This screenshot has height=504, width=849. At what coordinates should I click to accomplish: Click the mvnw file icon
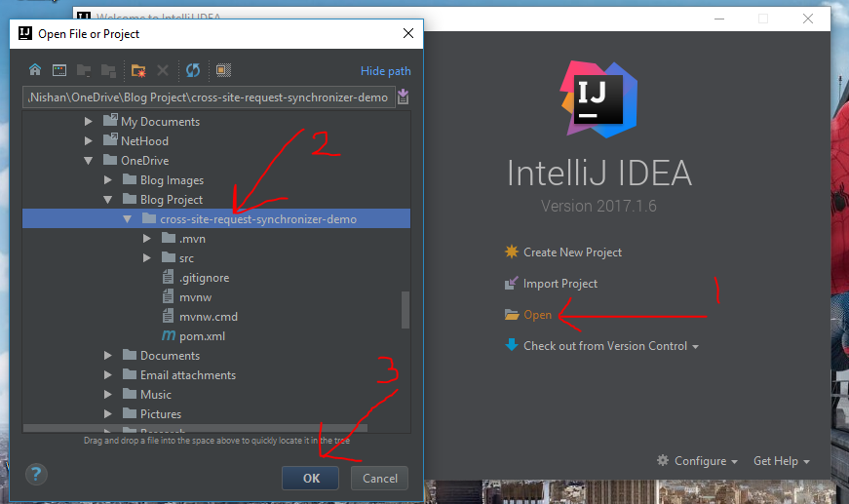pyautogui.click(x=168, y=296)
